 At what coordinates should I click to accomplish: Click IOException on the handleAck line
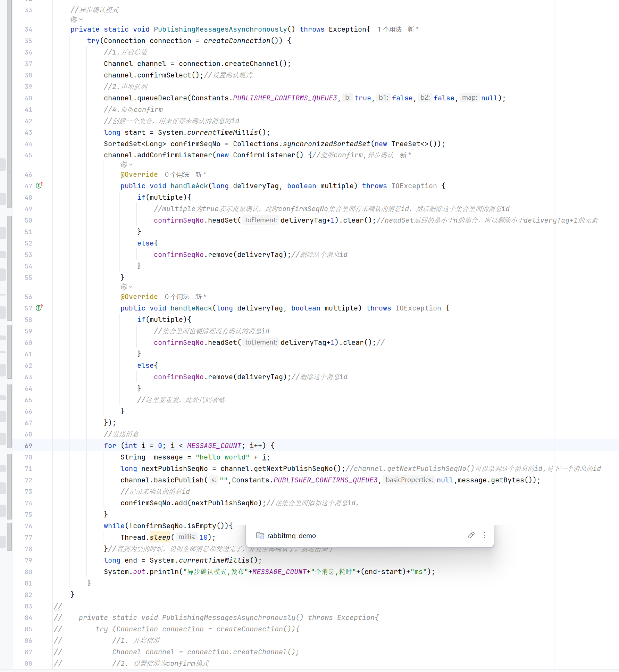tap(414, 186)
